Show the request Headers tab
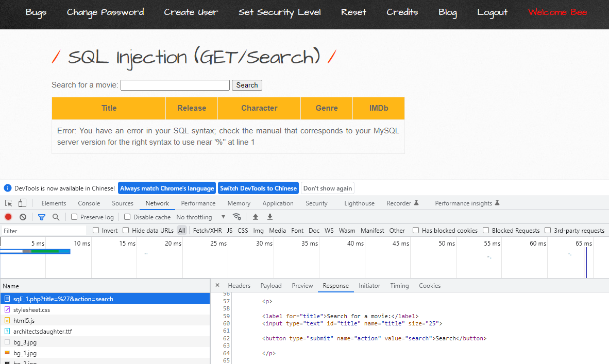 click(239, 286)
